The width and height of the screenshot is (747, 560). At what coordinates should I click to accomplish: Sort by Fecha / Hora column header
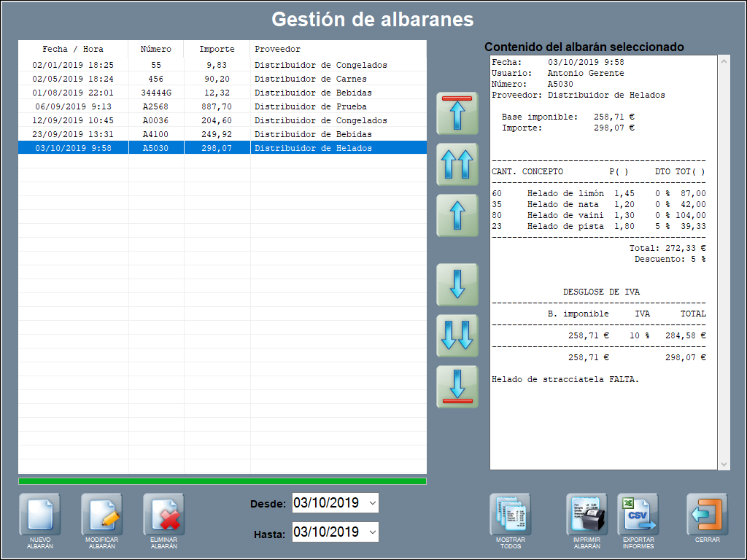73,49
